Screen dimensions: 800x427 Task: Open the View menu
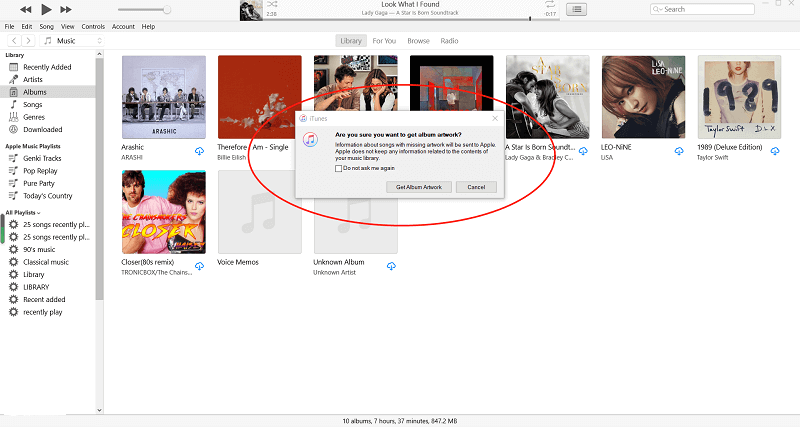67,27
